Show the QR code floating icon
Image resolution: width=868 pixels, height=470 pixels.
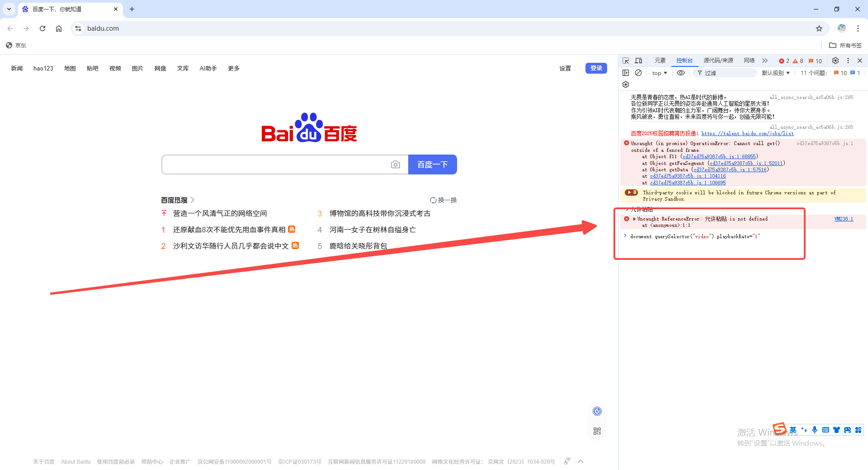tap(597, 431)
